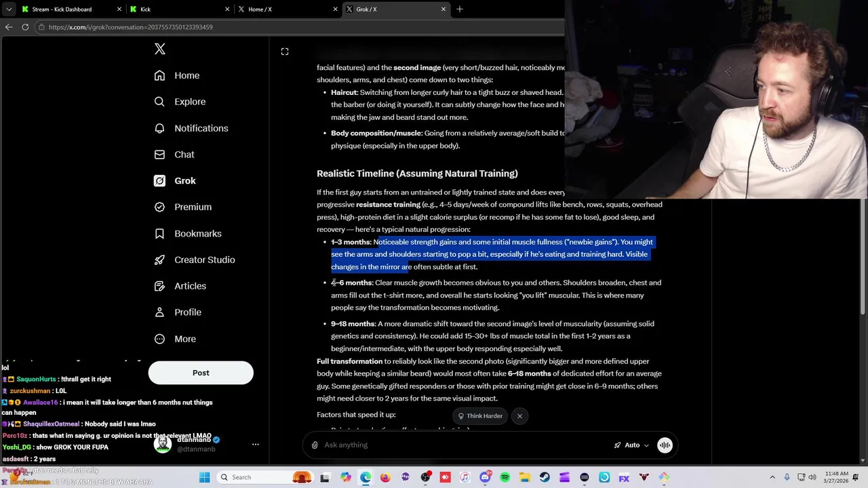868x488 pixels.
Task: Click the 'Factors that speed it up:' text
Action: pos(356,415)
